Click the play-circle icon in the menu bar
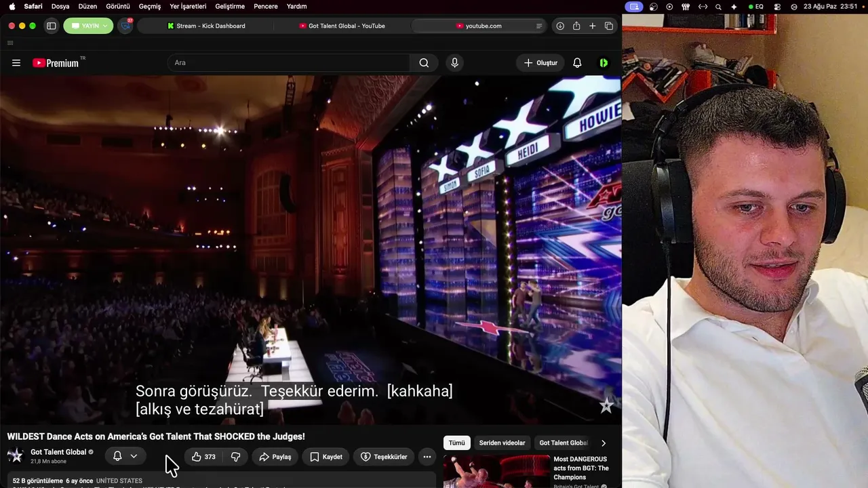The height and width of the screenshot is (488, 868). (x=670, y=6)
